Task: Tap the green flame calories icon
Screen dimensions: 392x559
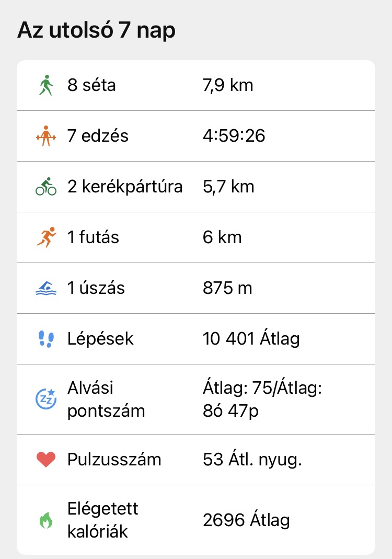Action: pos(46,520)
